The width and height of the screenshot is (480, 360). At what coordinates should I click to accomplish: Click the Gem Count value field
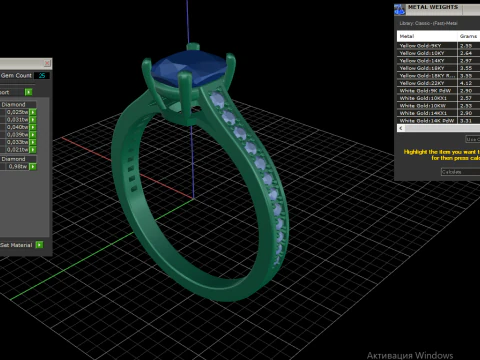coord(42,76)
